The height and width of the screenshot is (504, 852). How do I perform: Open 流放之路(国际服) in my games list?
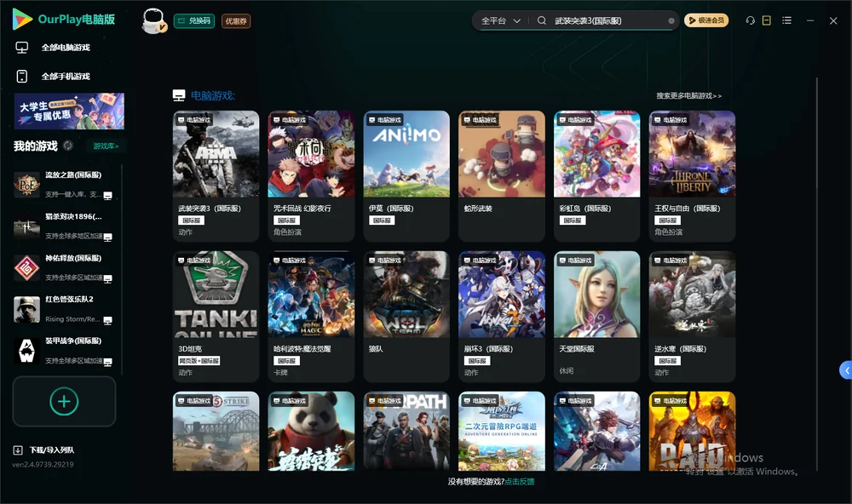point(64,185)
